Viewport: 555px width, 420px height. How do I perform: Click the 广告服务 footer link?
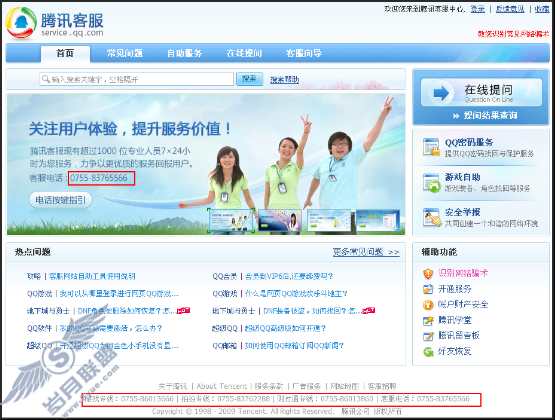(307, 386)
